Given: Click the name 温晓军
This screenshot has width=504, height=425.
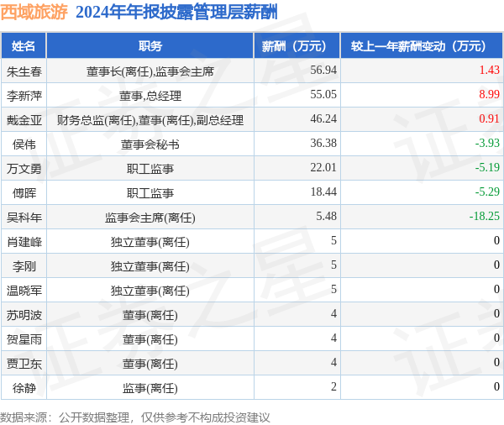Looking at the screenshot, I should (24, 291).
